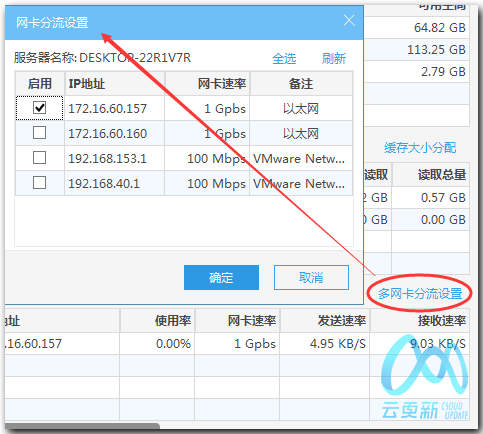Uncheck the 172.16.60.157 enable checkbox
Viewport: 483px width, 434px height.
click(x=39, y=108)
